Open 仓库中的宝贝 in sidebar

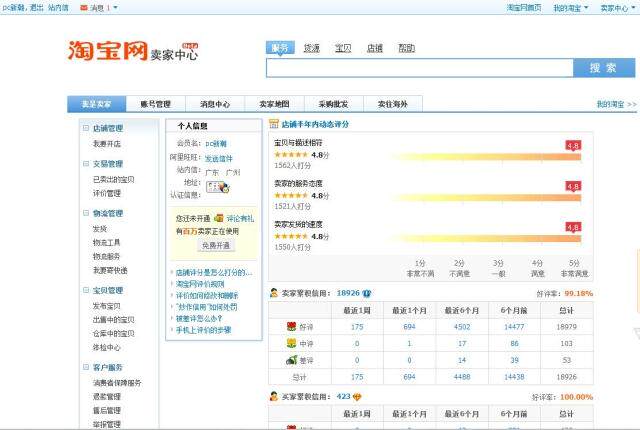(x=113, y=333)
